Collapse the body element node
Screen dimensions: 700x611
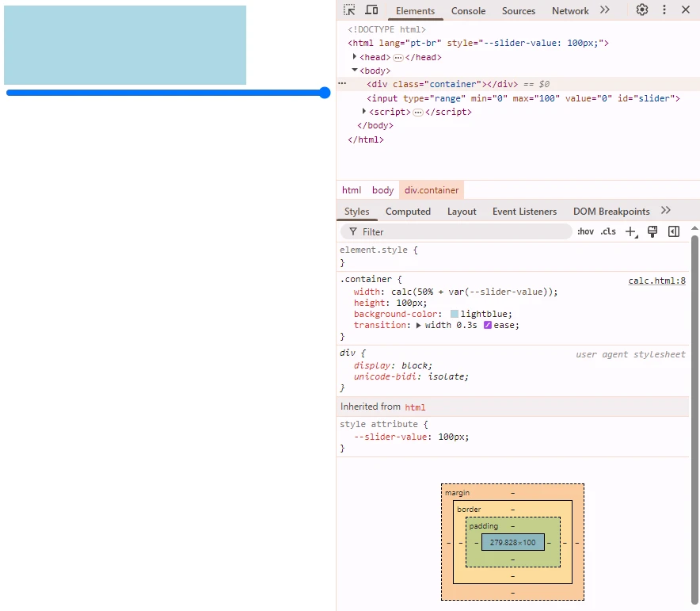(355, 70)
